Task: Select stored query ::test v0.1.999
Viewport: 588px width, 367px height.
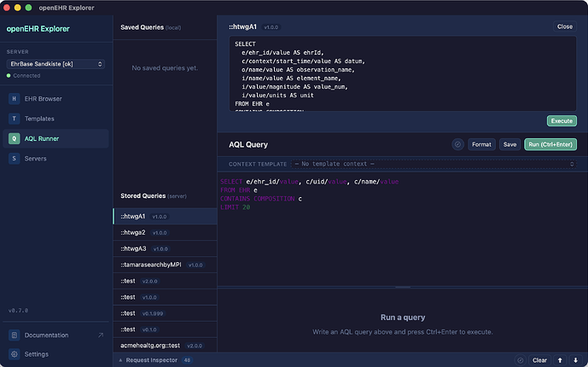Action: pos(166,313)
